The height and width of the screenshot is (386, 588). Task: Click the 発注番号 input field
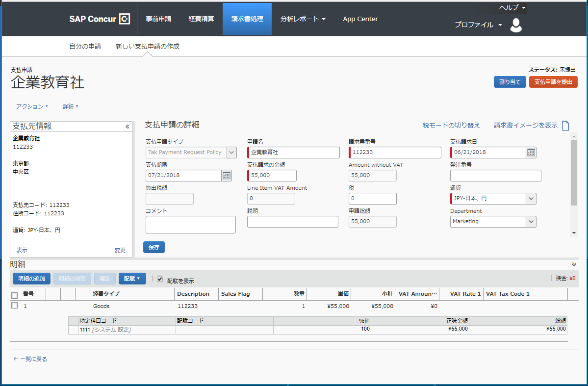coord(495,176)
